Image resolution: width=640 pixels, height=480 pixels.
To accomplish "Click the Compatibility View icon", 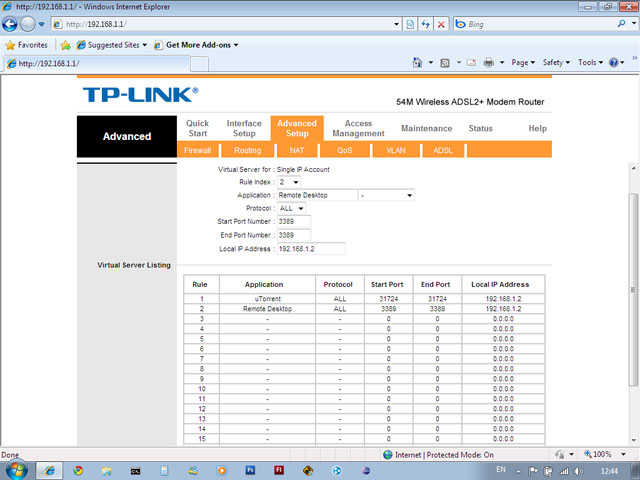I will (x=410, y=24).
